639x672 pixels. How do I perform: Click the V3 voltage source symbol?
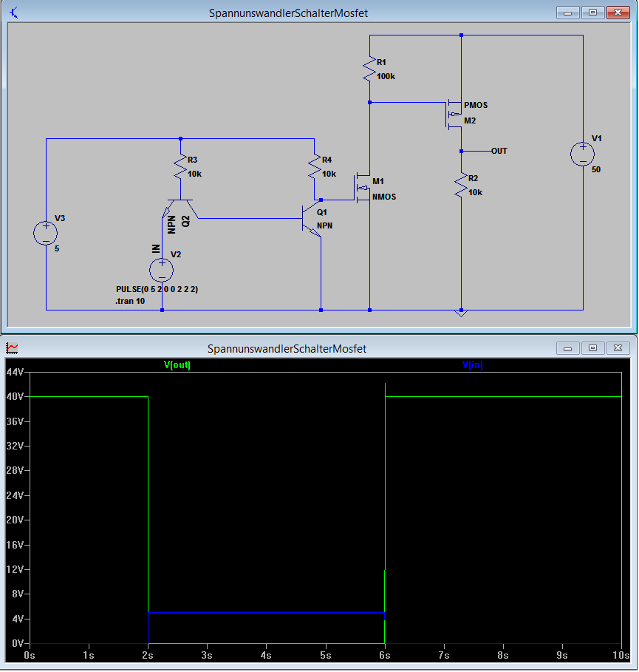(45, 233)
